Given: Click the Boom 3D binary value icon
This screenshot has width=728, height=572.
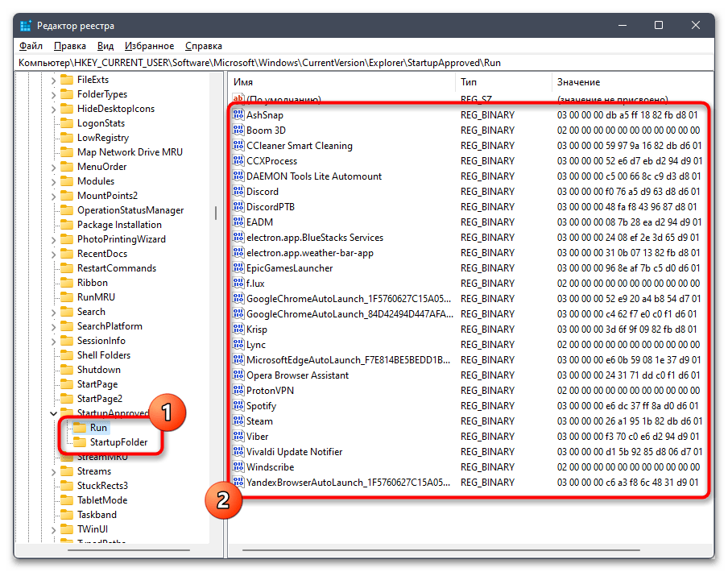Looking at the screenshot, I should tap(238, 130).
